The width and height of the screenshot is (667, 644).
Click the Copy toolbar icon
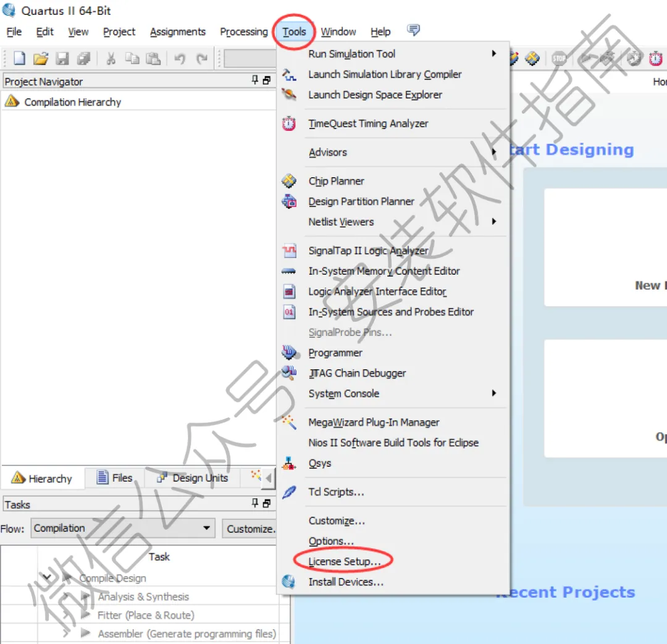pos(132,58)
